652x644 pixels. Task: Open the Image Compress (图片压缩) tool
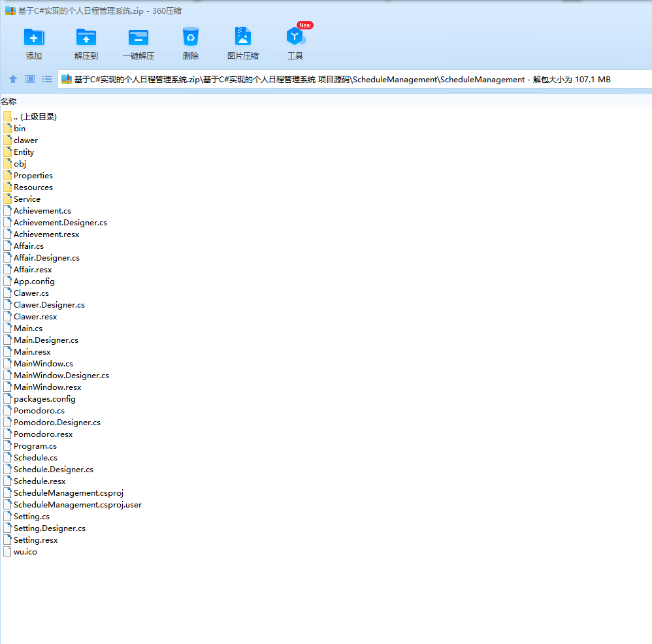tap(243, 37)
